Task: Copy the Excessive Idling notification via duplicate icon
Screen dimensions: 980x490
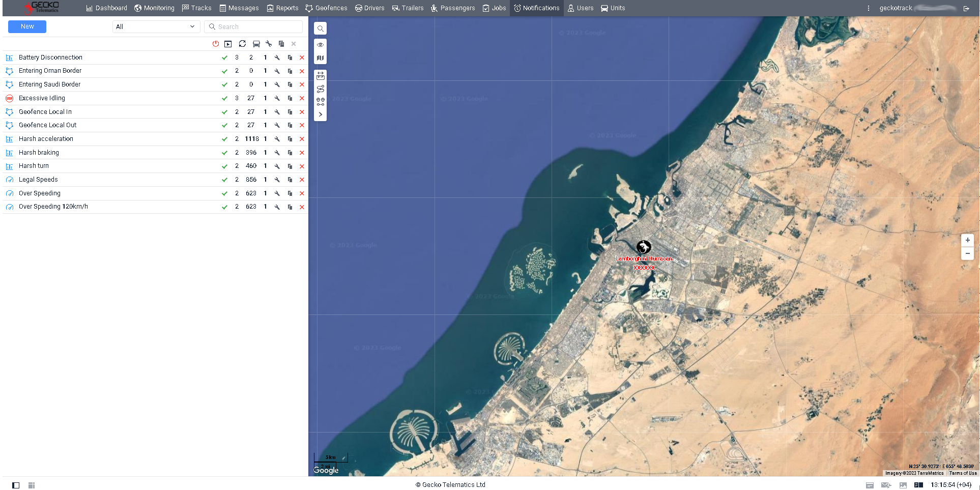Action: coord(290,98)
